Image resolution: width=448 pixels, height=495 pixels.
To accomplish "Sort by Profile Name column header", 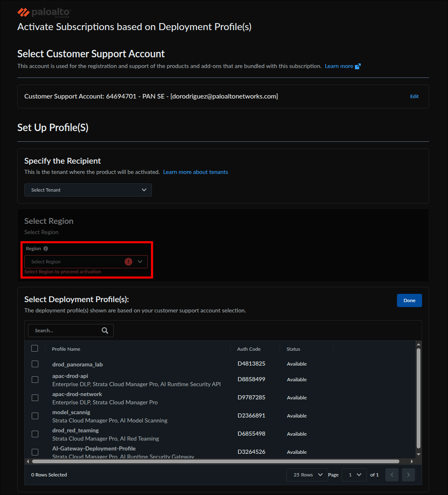I will (66, 349).
